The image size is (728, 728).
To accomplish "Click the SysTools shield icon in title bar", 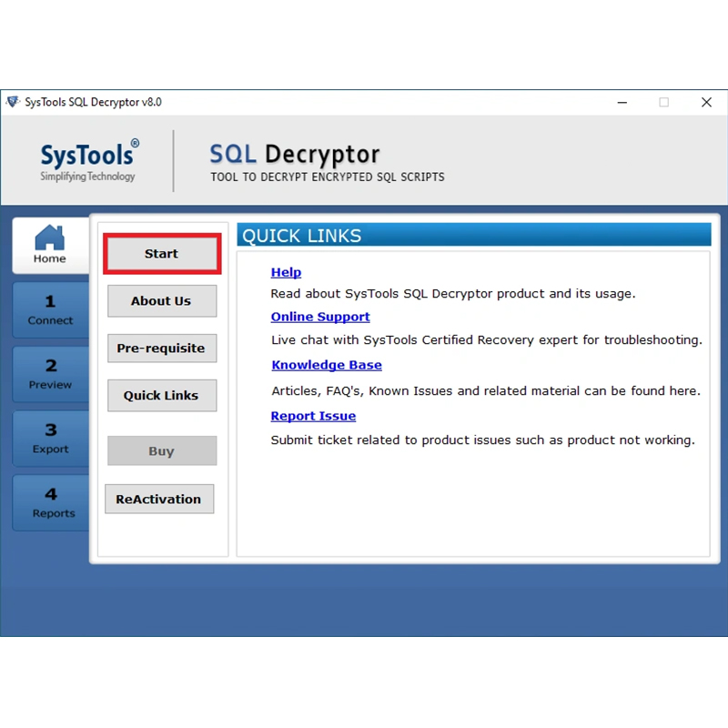I will coord(13,102).
